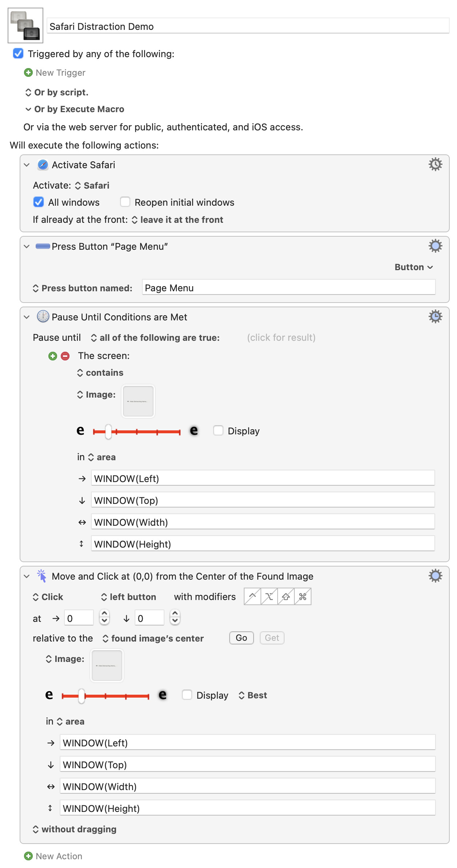Click the WINDOW(Left) field in Pause Until
Image resolution: width=457 pixels, height=868 pixels.
click(x=263, y=478)
